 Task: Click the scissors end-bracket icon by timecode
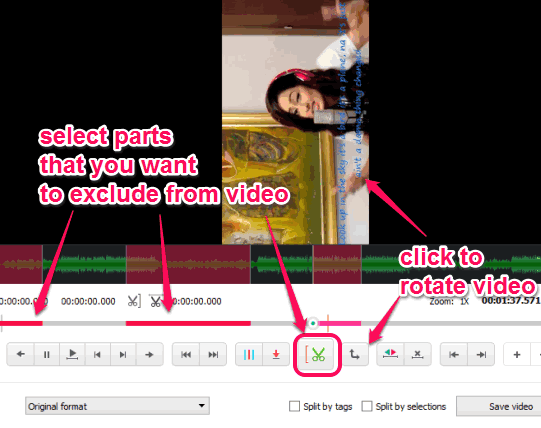click(x=134, y=301)
